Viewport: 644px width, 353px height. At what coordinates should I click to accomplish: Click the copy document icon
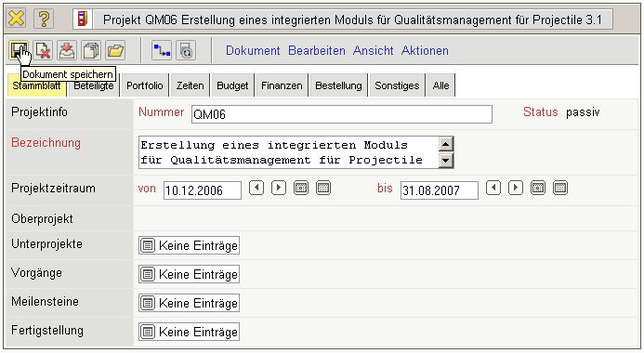(91, 51)
